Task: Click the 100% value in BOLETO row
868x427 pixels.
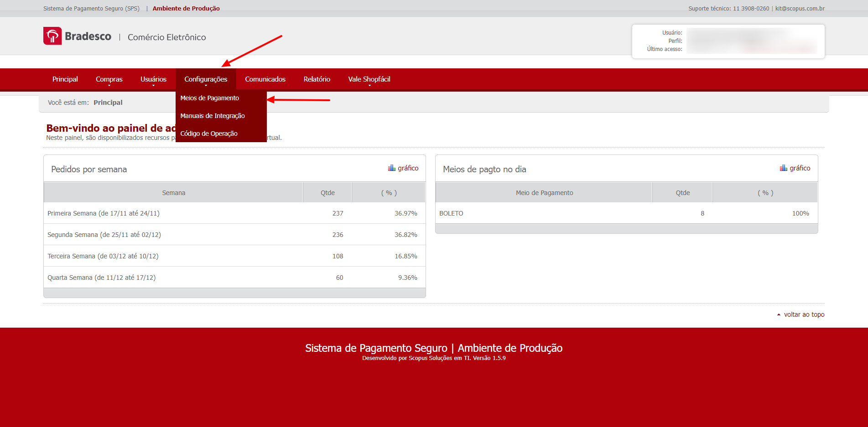Action: [x=800, y=213]
